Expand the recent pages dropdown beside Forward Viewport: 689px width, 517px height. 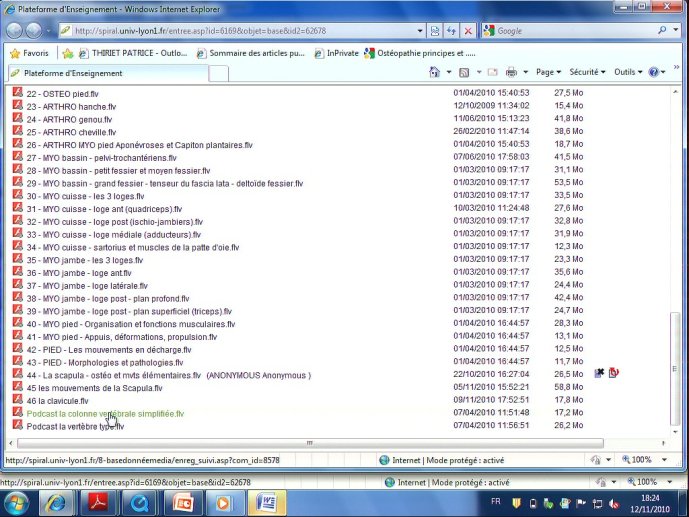(x=48, y=31)
